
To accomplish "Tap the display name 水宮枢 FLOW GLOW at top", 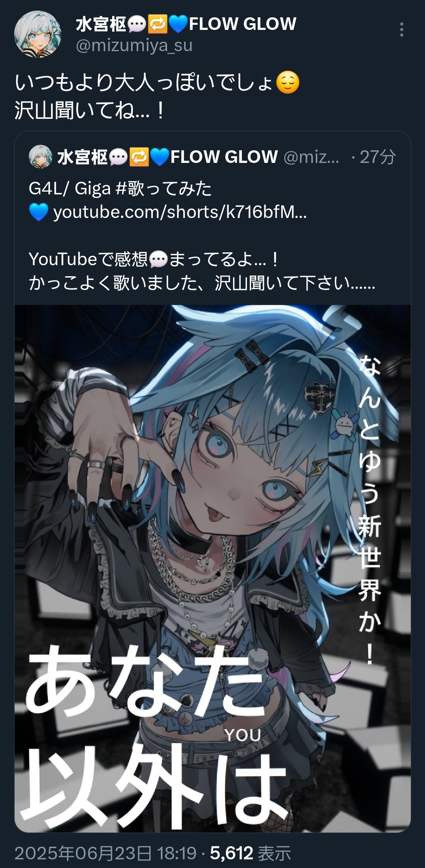I will pyautogui.click(x=186, y=24).
